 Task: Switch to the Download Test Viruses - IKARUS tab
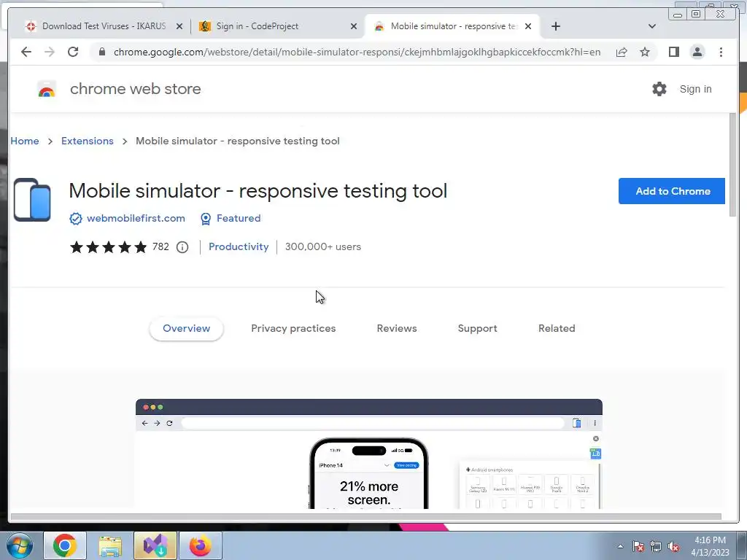point(104,26)
